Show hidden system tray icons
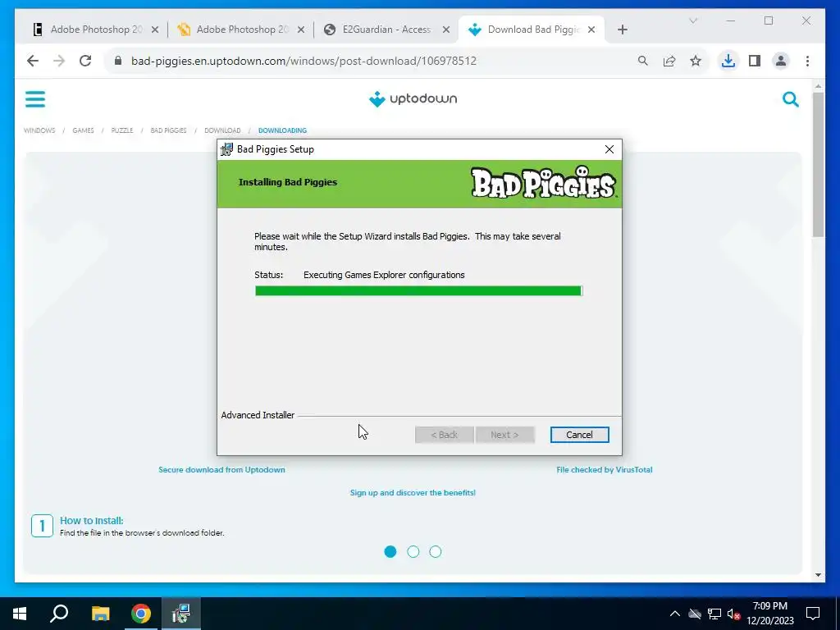Screen dimensions: 840x630 coord(675,614)
